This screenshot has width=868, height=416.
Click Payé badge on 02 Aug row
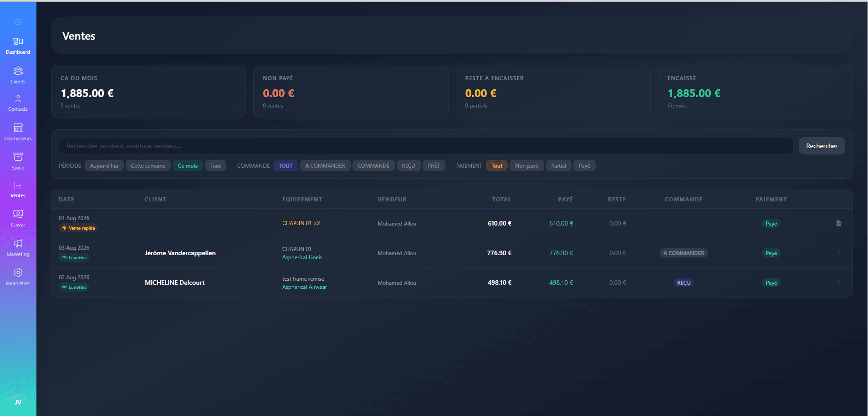pyautogui.click(x=771, y=282)
